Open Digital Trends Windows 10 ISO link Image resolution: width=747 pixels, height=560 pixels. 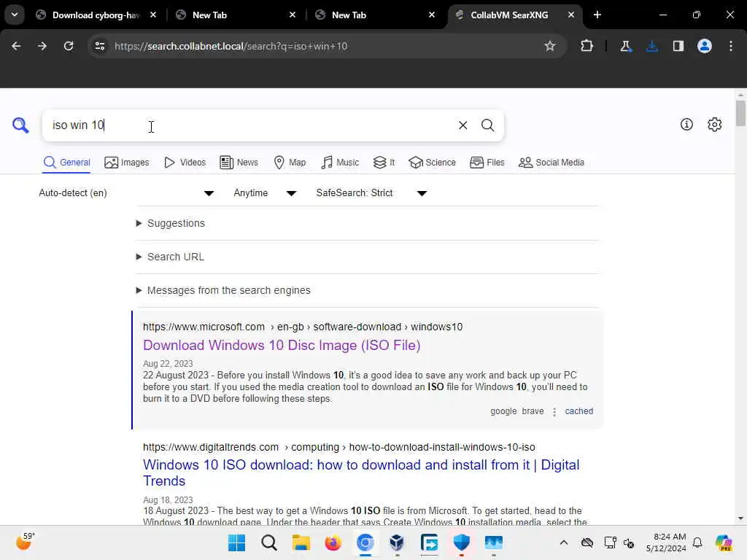pos(361,472)
